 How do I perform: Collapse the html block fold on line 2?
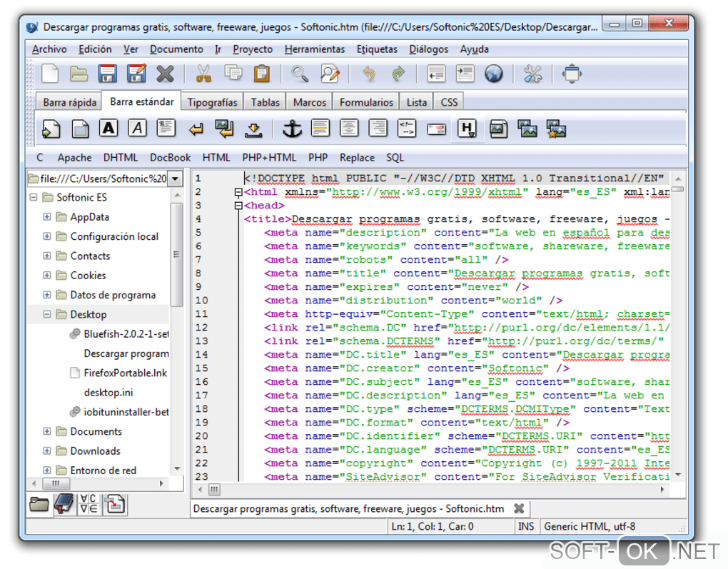click(x=238, y=192)
